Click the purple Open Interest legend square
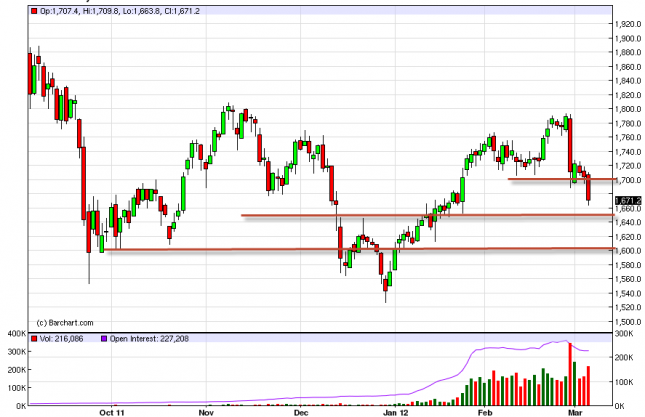The image size is (645, 417). pyautogui.click(x=104, y=338)
